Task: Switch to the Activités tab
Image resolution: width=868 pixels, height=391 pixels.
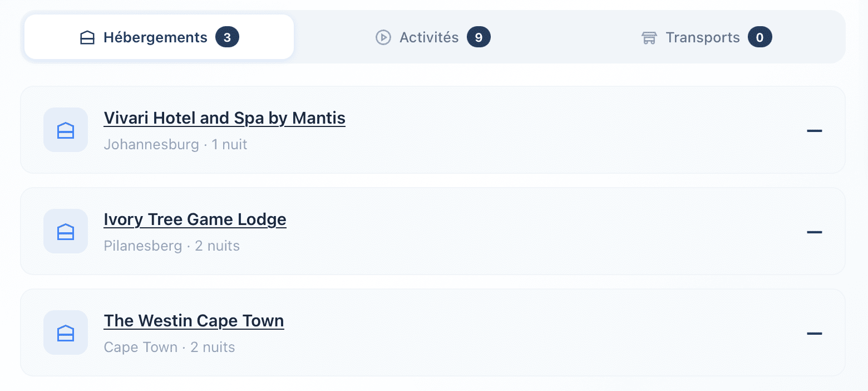Action: coord(429,37)
